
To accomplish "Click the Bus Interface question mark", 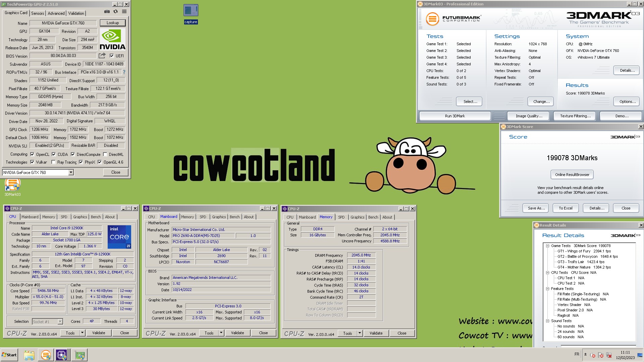I will coord(124,72).
